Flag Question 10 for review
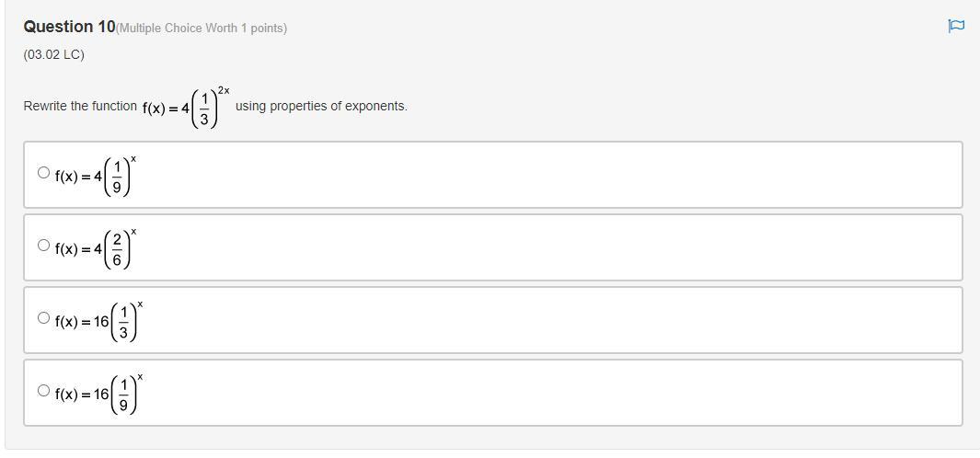Screen dimensions: 980x458 [956, 26]
